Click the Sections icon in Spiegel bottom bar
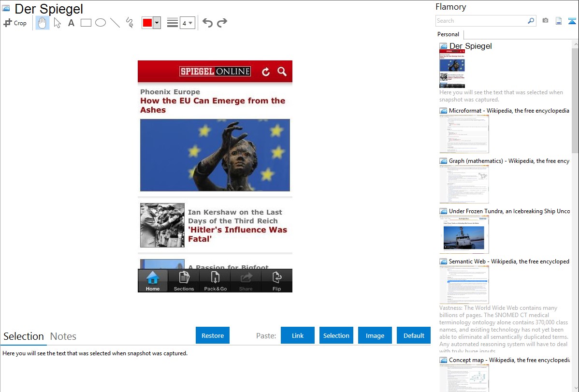The height and width of the screenshot is (392, 579). [184, 281]
